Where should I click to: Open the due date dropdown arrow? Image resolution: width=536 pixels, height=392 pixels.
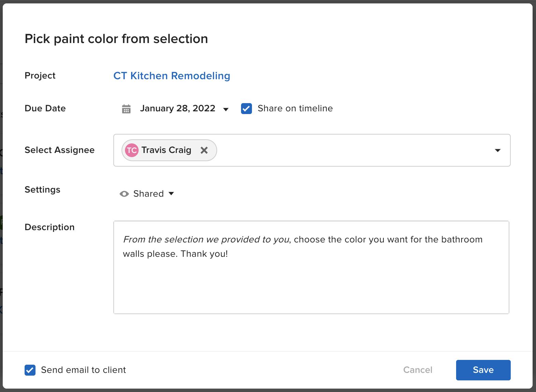[226, 109]
